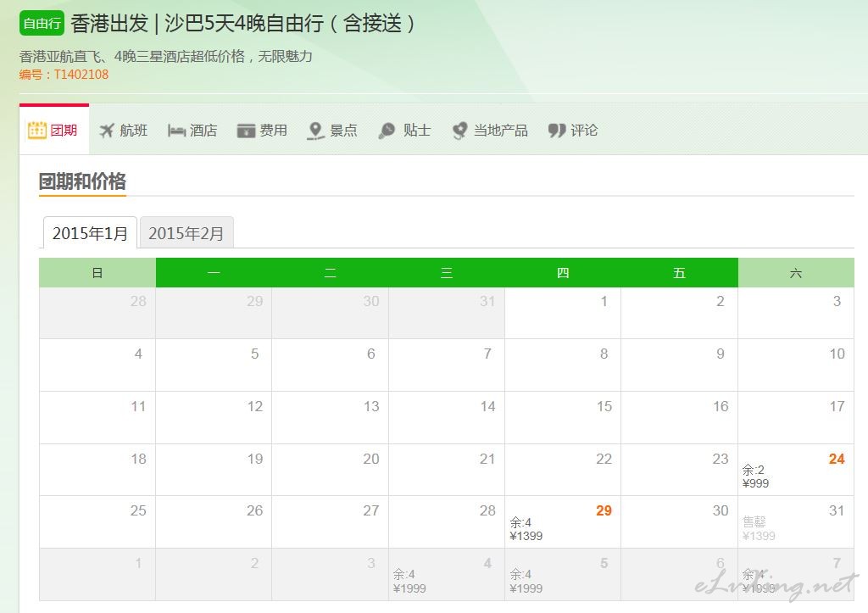Switch to the 2015年2月 month tab
Viewport: 868px width, 613px height.
click(186, 233)
